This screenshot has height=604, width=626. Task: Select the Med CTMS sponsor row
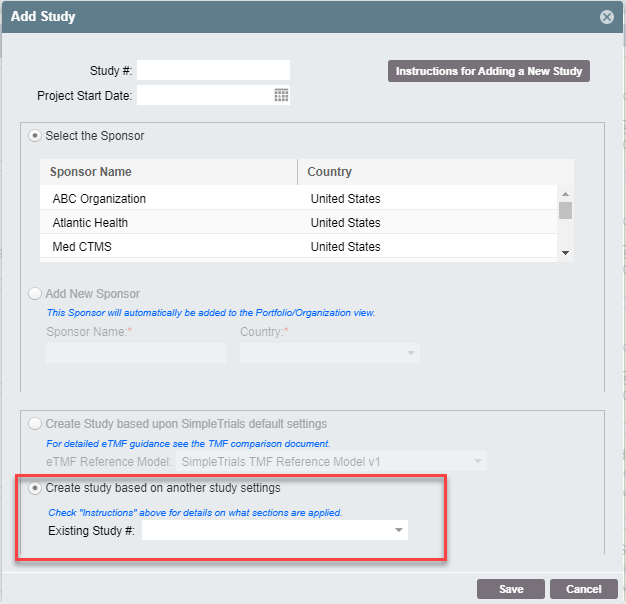tap(298, 246)
